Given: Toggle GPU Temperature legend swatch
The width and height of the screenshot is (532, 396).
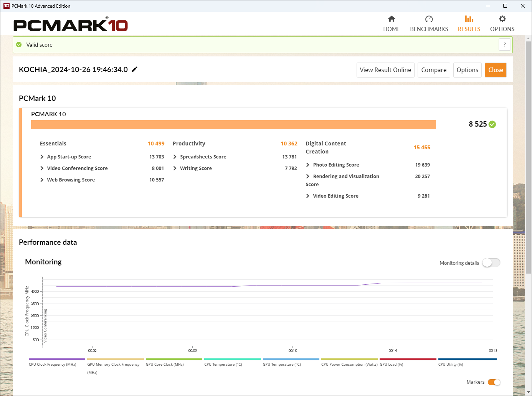Looking at the screenshot, I should click(x=291, y=360).
